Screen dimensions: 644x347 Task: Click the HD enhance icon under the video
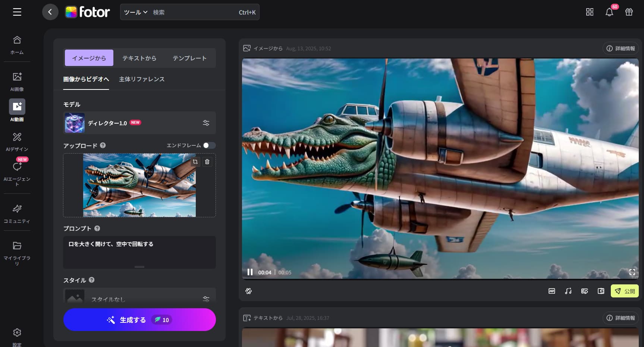pos(552,291)
